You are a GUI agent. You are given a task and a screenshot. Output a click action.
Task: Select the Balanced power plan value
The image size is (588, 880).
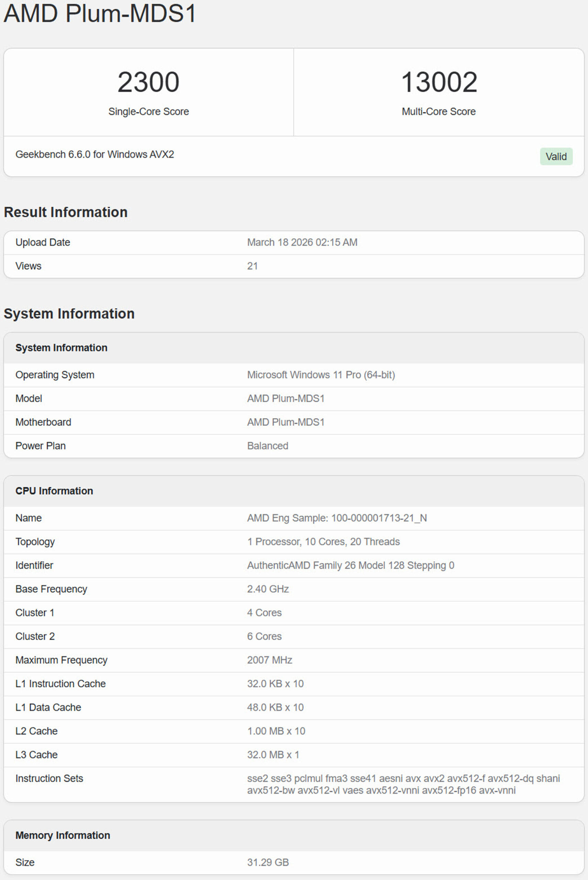tap(267, 445)
